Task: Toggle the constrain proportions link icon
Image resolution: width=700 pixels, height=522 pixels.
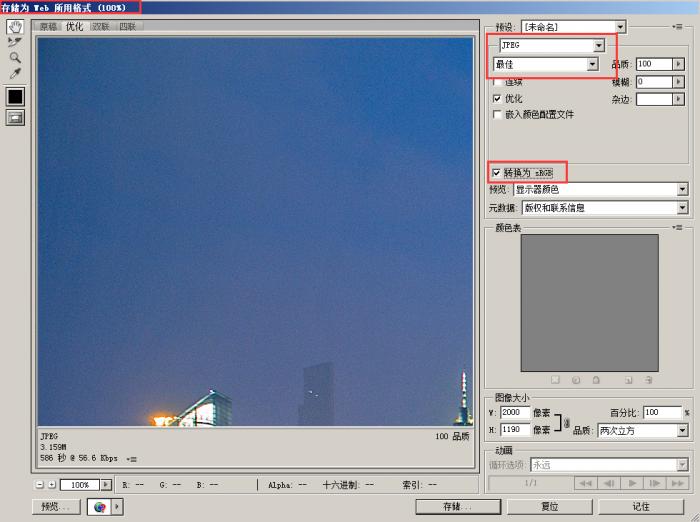Action: [x=567, y=422]
